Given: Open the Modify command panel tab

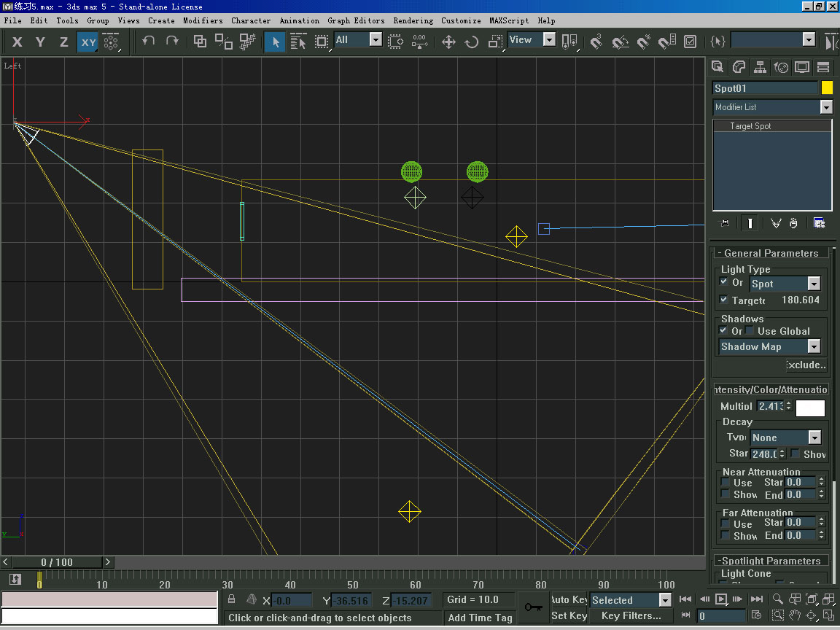Looking at the screenshot, I should tap(739, 67).
